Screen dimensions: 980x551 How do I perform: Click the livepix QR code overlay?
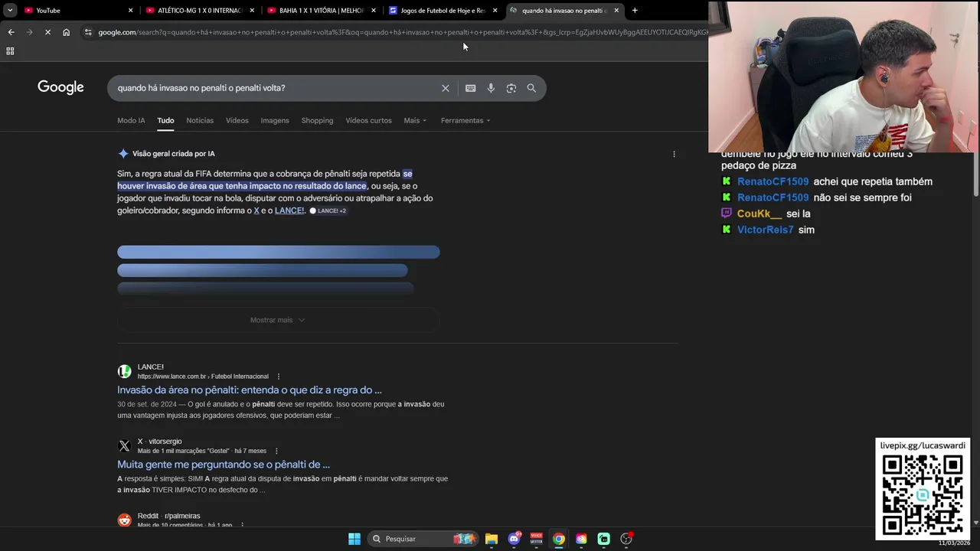click(x=923, y=487)
